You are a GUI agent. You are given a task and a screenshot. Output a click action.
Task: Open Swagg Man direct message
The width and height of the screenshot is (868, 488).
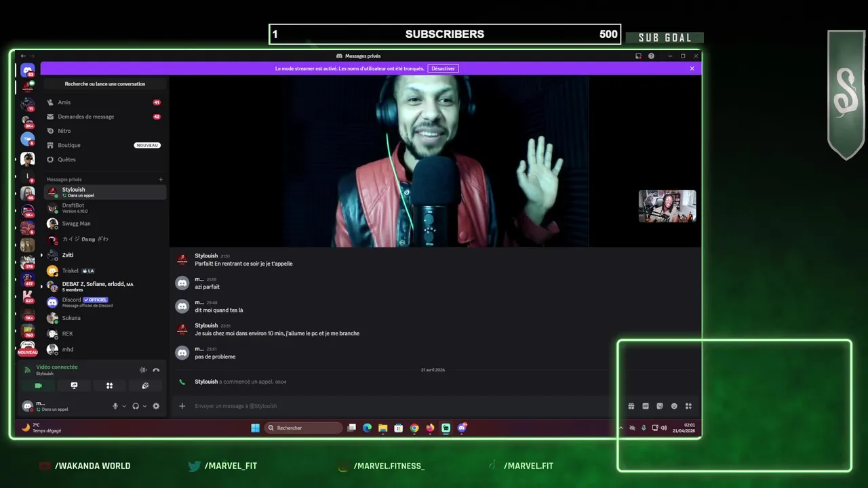[105, 224]
